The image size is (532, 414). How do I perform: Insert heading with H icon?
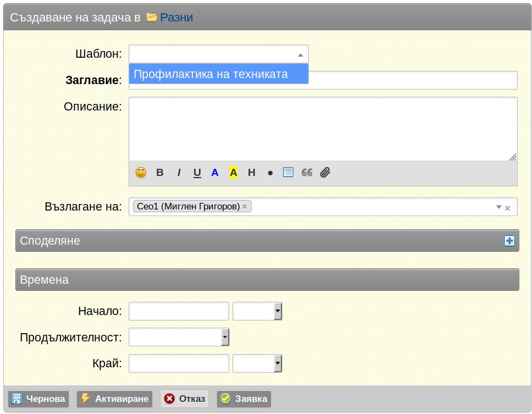[x=251, y=173]
